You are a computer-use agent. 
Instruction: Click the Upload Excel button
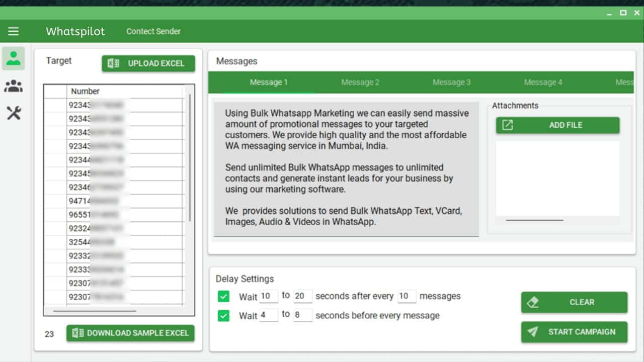point(148,63)
